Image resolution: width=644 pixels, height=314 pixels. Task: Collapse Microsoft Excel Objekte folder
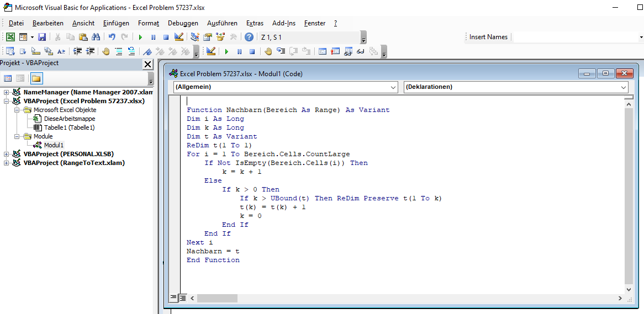pos(17,110)
